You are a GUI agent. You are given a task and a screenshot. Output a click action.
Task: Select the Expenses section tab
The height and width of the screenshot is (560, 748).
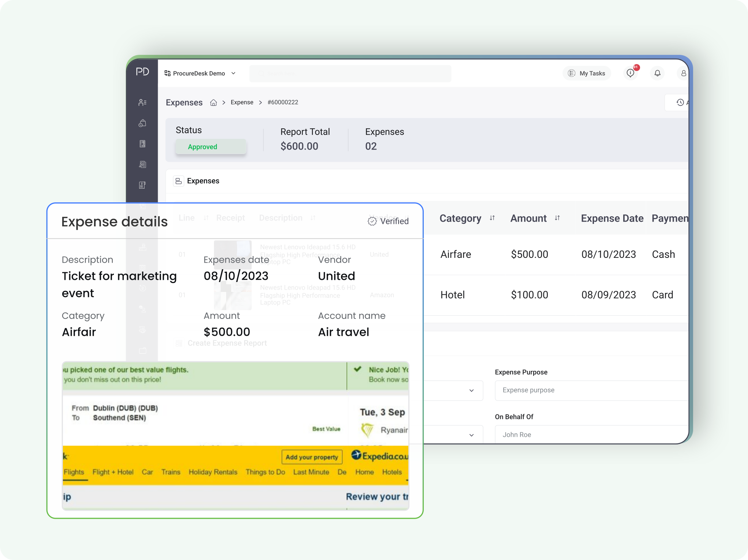click(x=203, y=181)
